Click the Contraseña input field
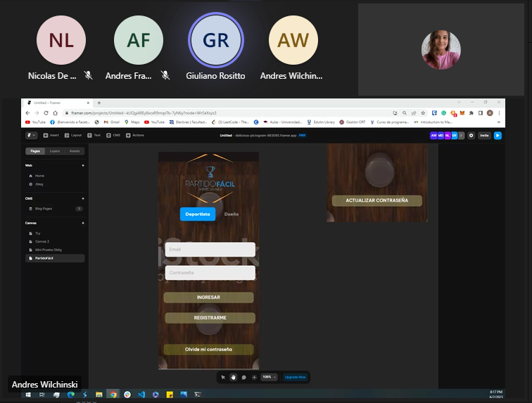Viewport: 532px width, 403px height. [x=210, y=273]
